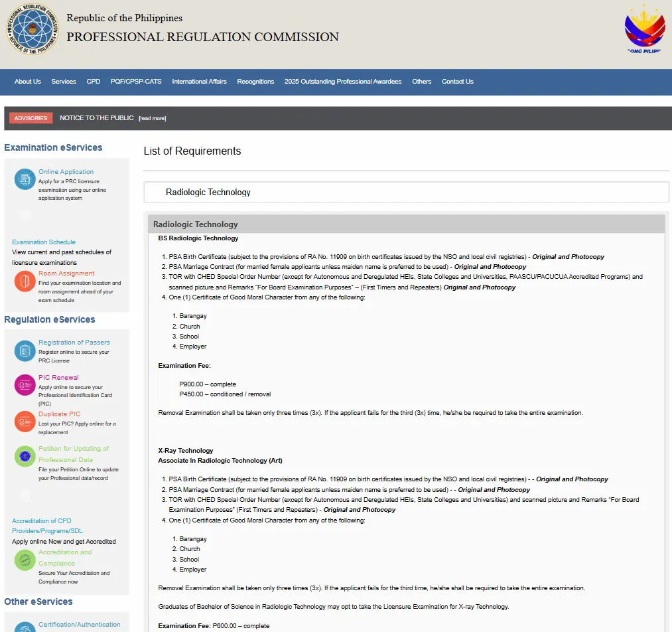Open the CPD menu
The image size is (672, 632).
coord(94,82)
